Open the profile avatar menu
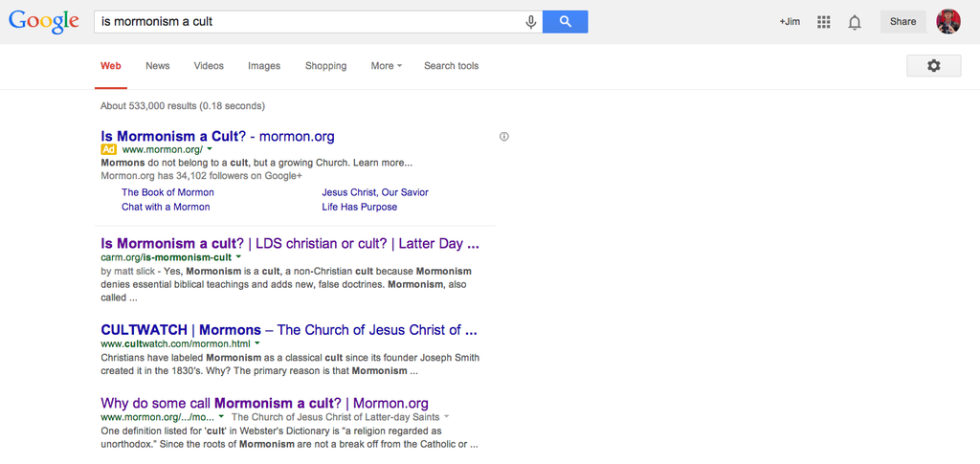 pyautogui.click(x=948, y=22)
